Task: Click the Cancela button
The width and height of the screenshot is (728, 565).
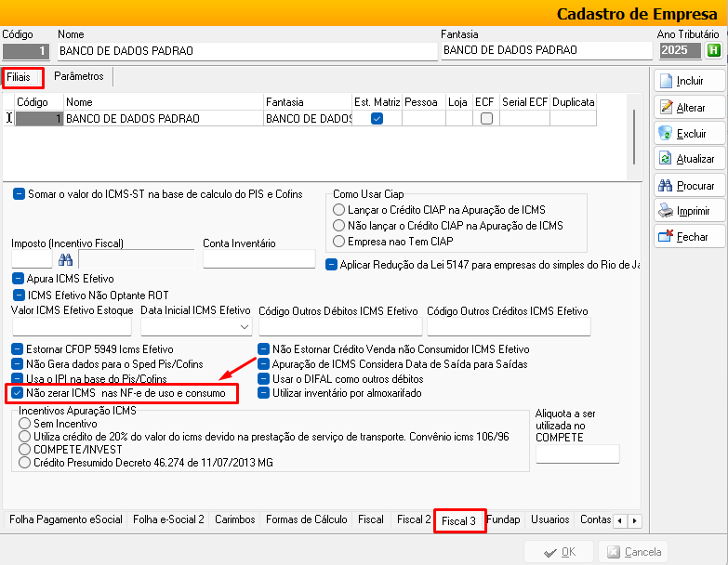Action: (x=633, y=552)
